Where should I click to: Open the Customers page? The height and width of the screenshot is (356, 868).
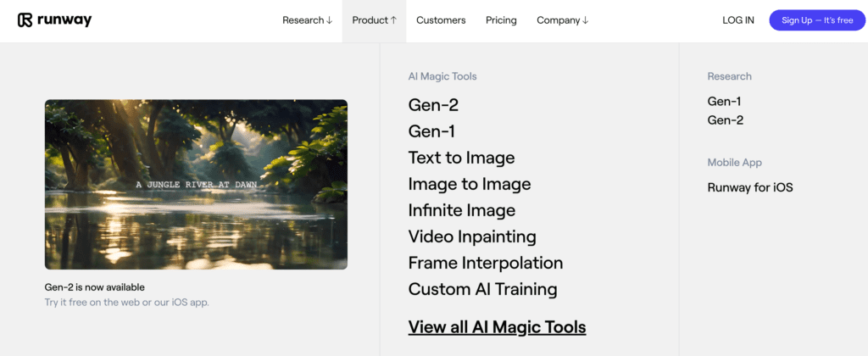click(441, 20)
